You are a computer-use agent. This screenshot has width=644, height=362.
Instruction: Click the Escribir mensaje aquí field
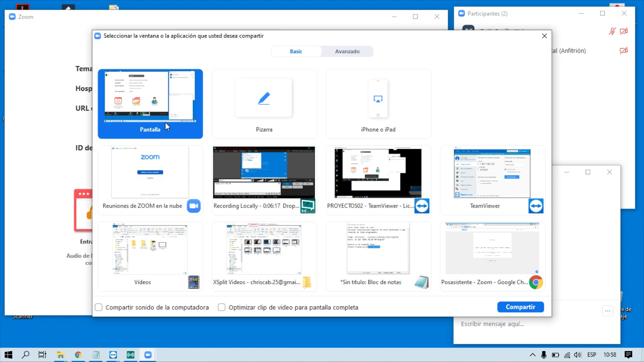pos(537,324)
